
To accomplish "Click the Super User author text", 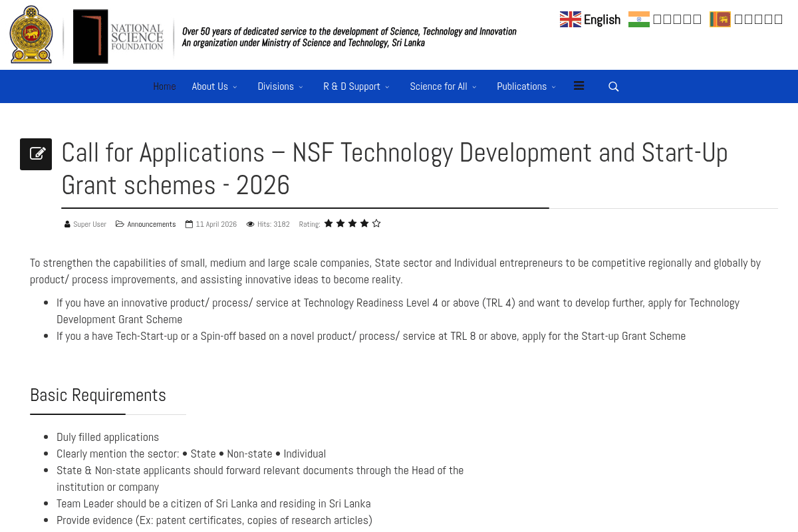I will click(x=90, y=224).
